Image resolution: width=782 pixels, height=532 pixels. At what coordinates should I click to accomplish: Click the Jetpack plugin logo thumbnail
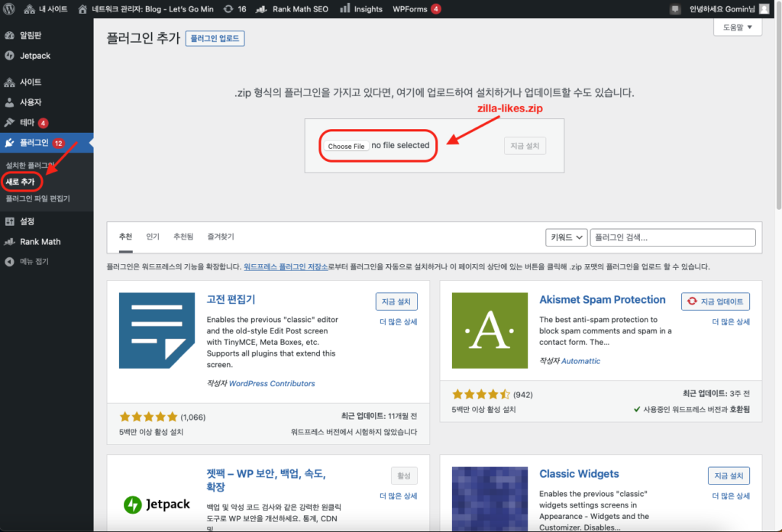click(x=157, y=504)
